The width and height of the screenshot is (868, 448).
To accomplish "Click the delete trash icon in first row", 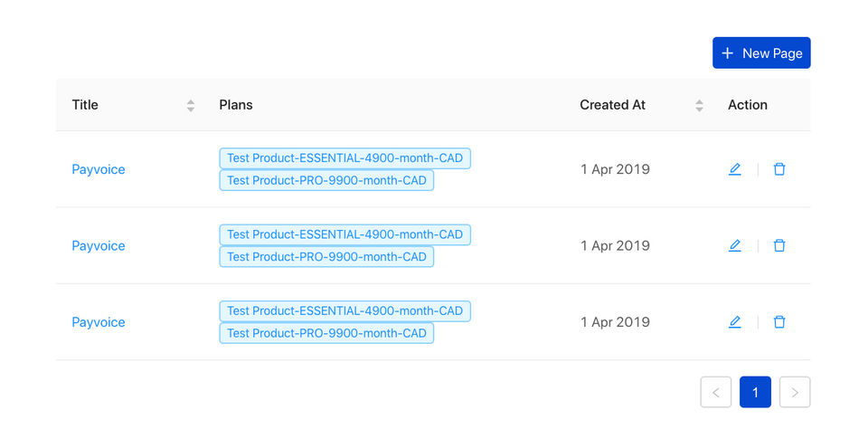I will pos(779,169).
